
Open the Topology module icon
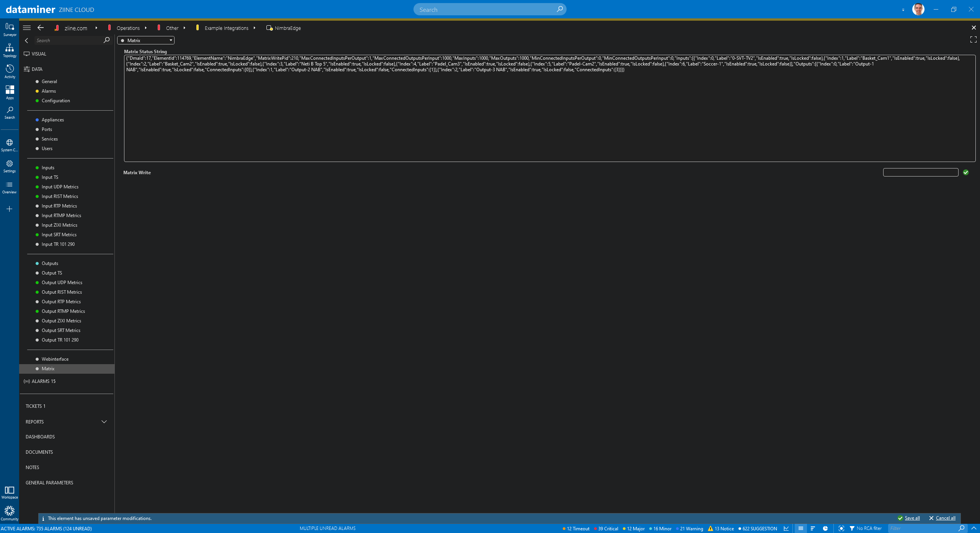point(10,51)
